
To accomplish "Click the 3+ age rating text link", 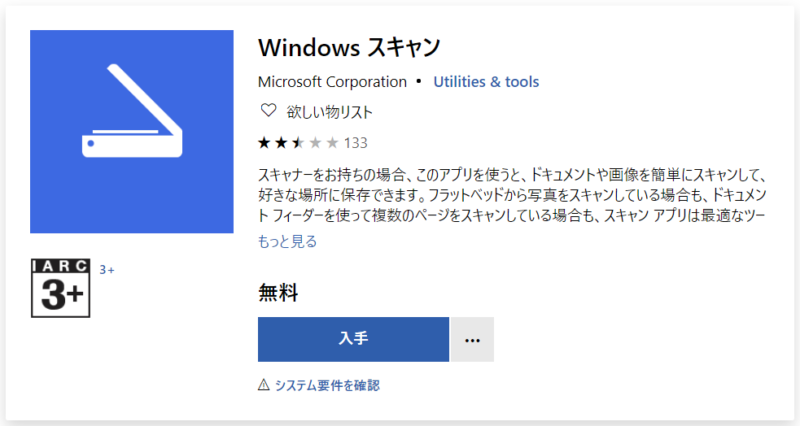I will tap(107, 270).
